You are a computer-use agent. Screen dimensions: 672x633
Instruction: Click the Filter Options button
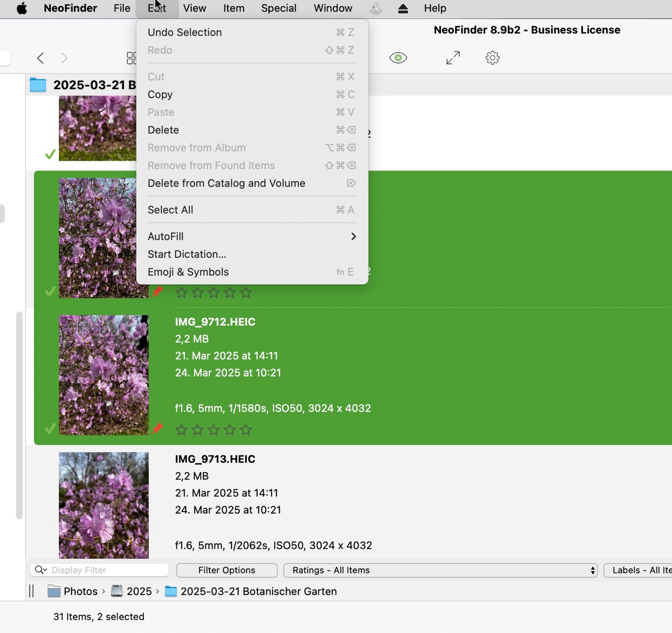coord(226,570)
